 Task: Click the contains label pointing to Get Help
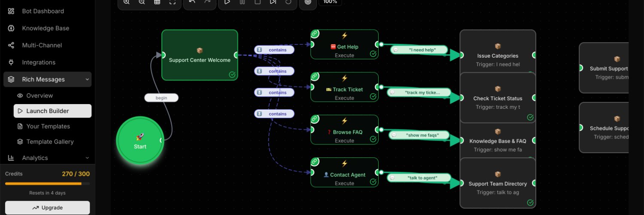[x=274, y=50]
